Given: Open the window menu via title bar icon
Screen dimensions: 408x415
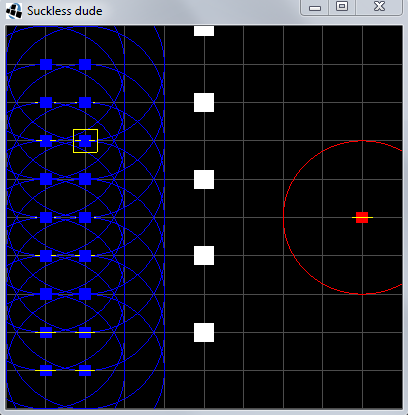Looking at the screenshot, I should click(14, 11).
